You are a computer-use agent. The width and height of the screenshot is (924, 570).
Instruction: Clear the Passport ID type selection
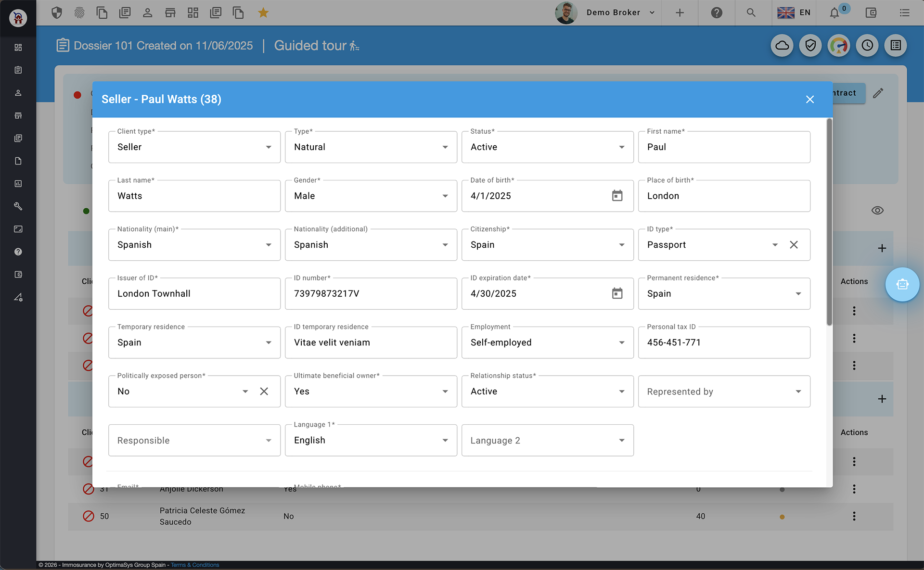click(794, 245)
